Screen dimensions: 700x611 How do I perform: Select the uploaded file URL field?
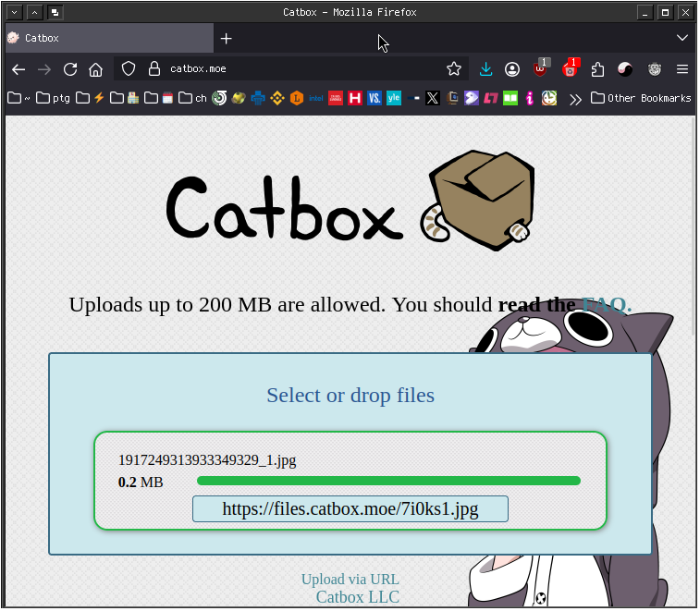[x=350, y=509]
